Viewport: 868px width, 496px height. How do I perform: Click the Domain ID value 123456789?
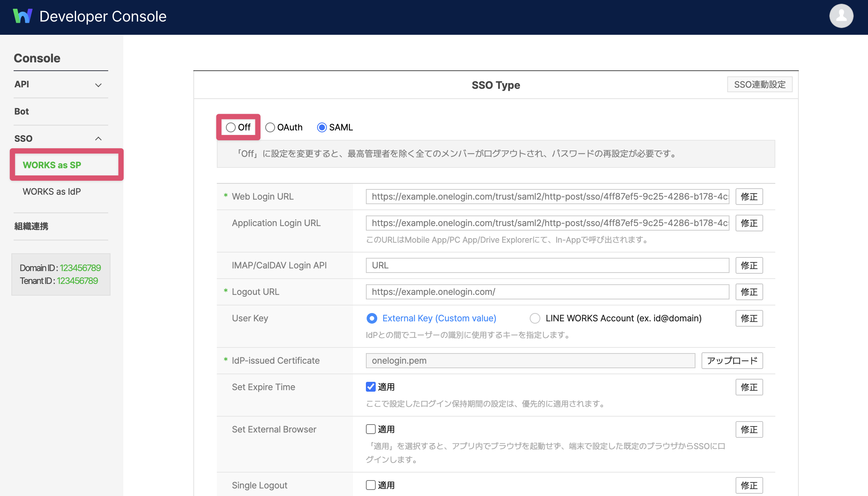coord(80,268)
